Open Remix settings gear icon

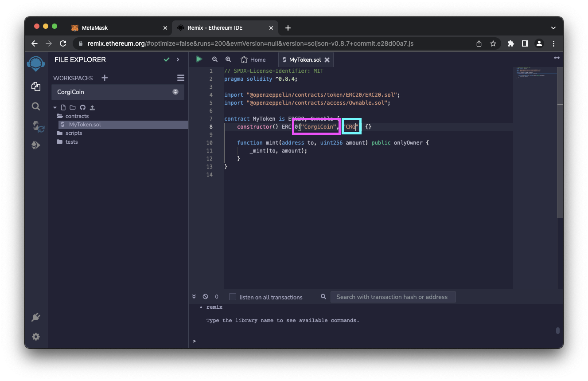[x=36, y=337]
